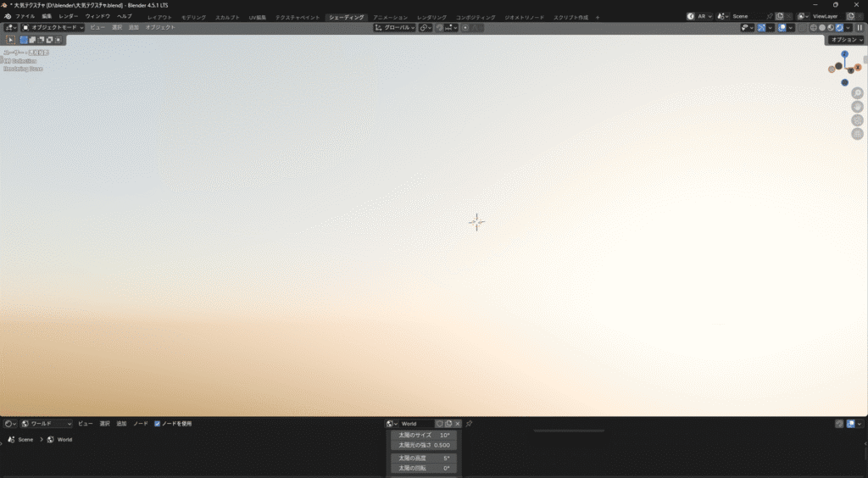868x478 pixels.
Task: Open the pivot point dropdown
Action: [x=426, y=28]
